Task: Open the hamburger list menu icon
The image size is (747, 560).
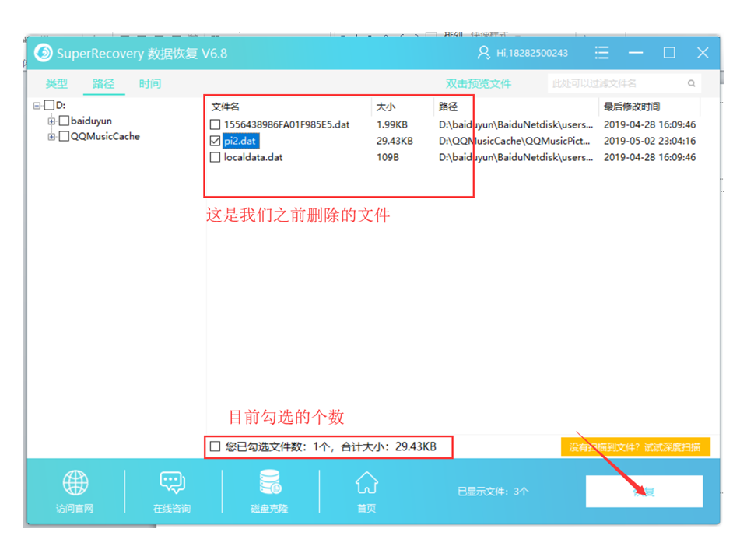Action: tap(601, 53)
